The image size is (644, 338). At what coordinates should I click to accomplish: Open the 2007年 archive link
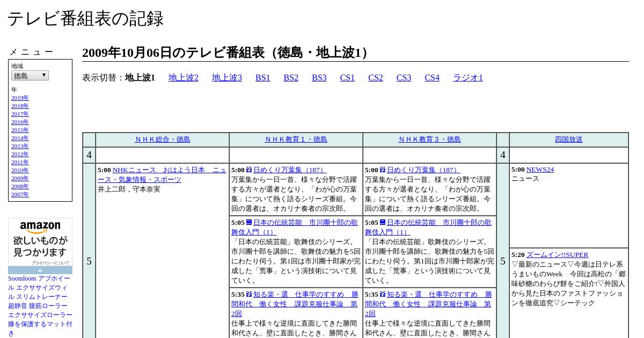click(20, 194)
